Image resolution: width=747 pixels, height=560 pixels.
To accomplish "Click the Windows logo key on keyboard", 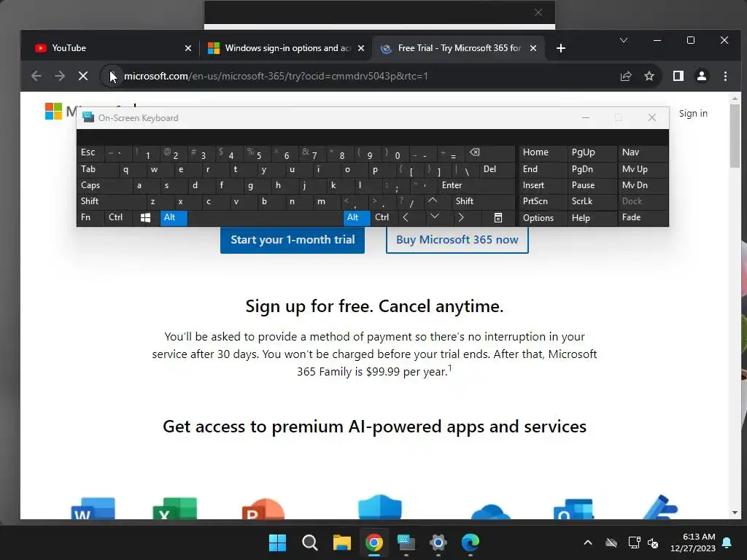I will tap(146, 217).
